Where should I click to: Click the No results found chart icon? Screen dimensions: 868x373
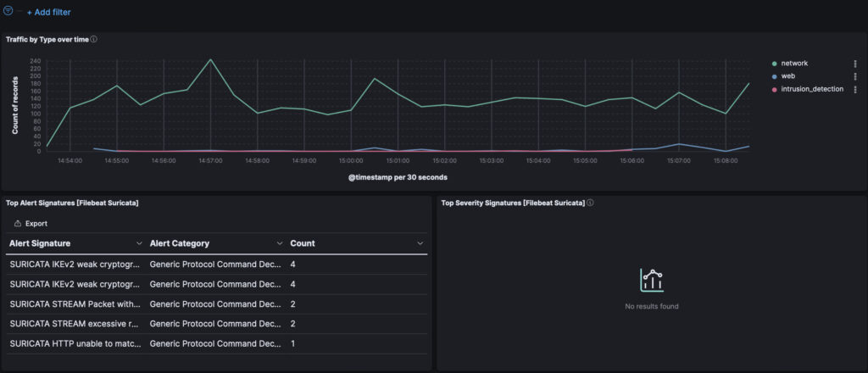tap(651, 281)
